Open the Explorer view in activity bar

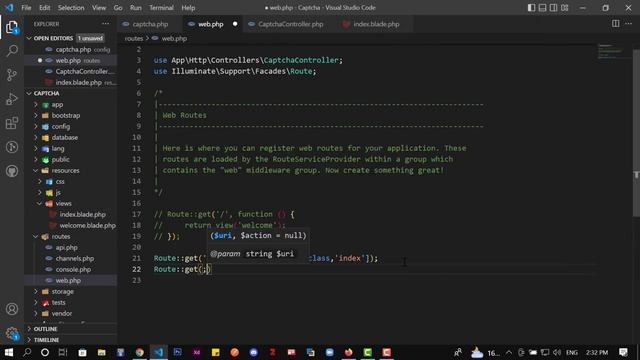pos(12,27)
